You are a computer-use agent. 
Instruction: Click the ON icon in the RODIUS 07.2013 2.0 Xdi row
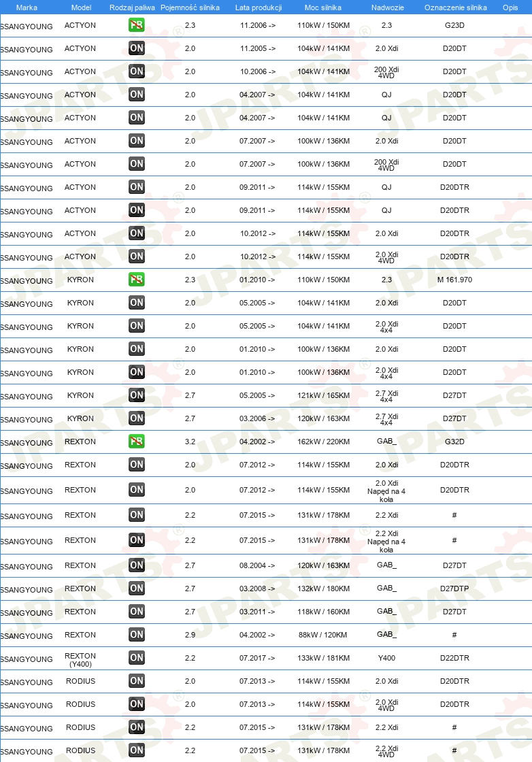pyautogui.click(x=137, y=681)
